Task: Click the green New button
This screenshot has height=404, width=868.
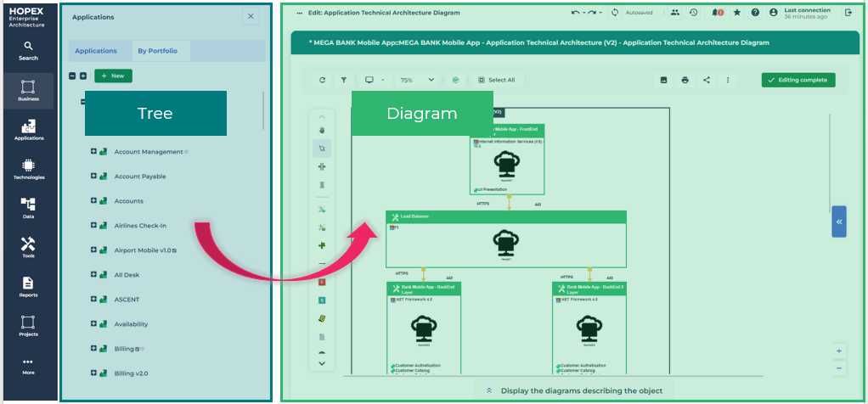Action: click(113, 76)
